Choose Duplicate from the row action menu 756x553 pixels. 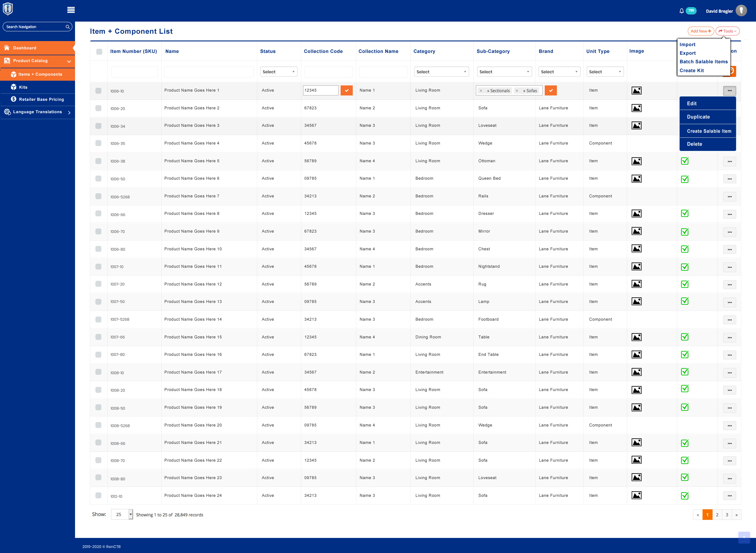[x=698, y=117]
